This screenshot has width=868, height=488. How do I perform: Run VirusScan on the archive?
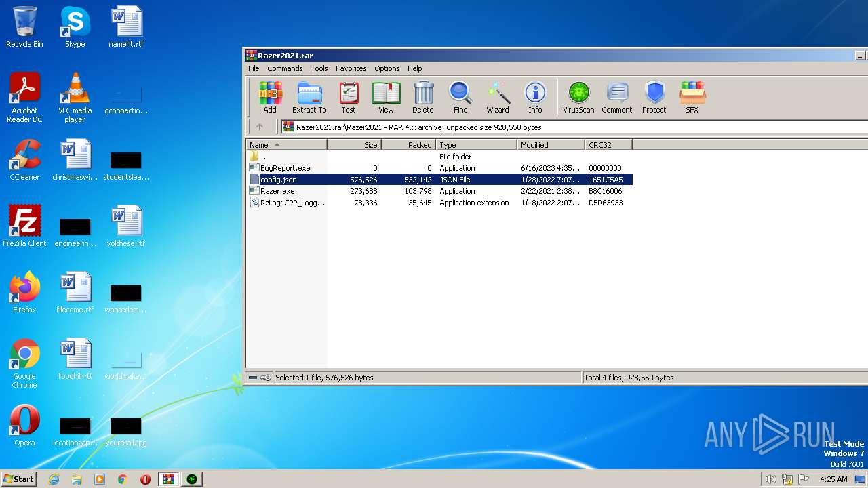coord(578,97)
